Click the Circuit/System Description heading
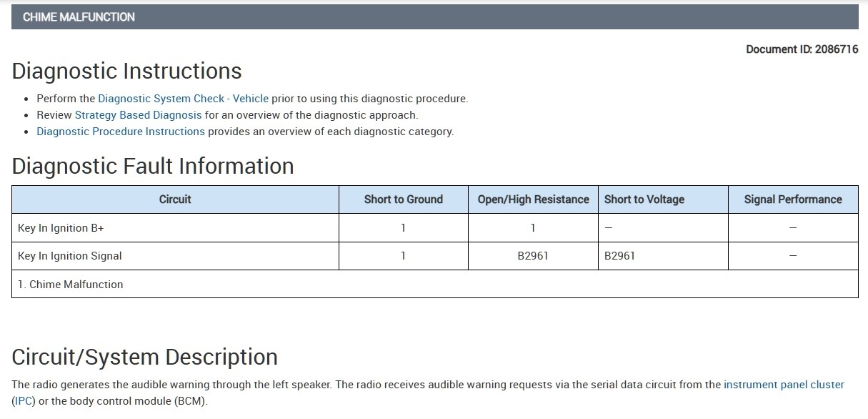868x419 pixels. click(x=144, y=357)
